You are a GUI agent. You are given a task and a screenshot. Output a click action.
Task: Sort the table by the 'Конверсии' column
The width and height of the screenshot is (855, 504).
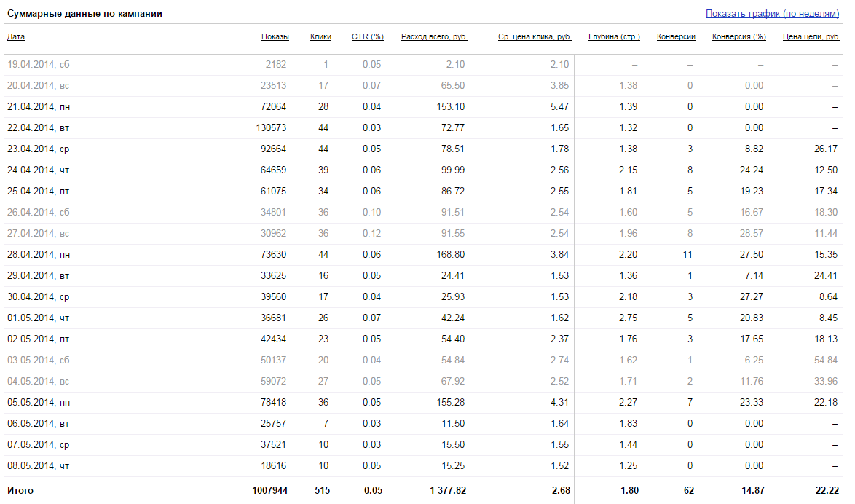tap(676, 36)
